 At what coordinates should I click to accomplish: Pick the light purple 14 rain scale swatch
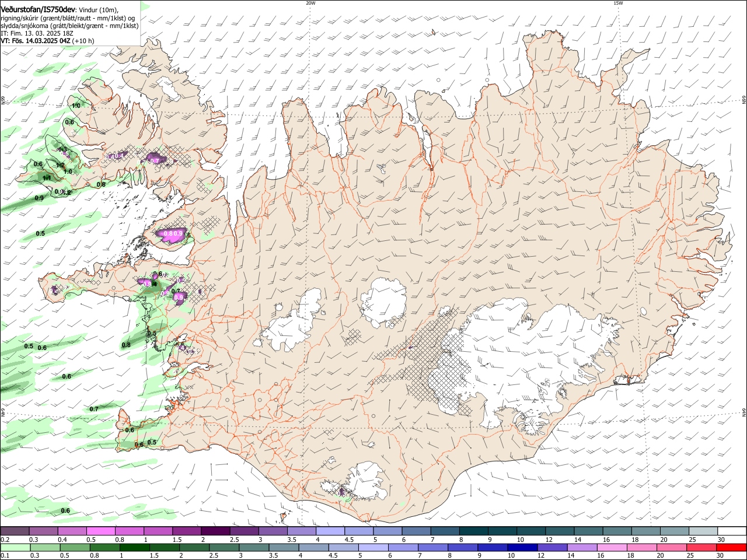[582, 547]
